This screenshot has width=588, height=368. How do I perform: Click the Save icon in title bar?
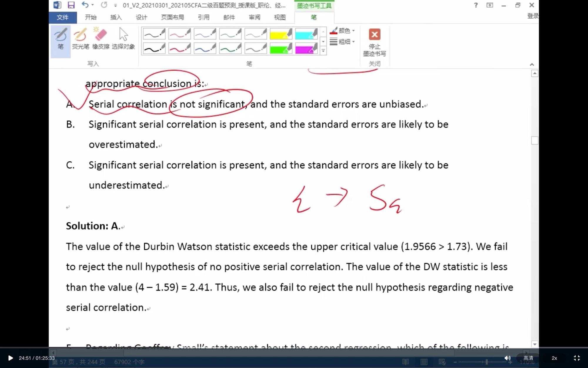click(71, 5)
